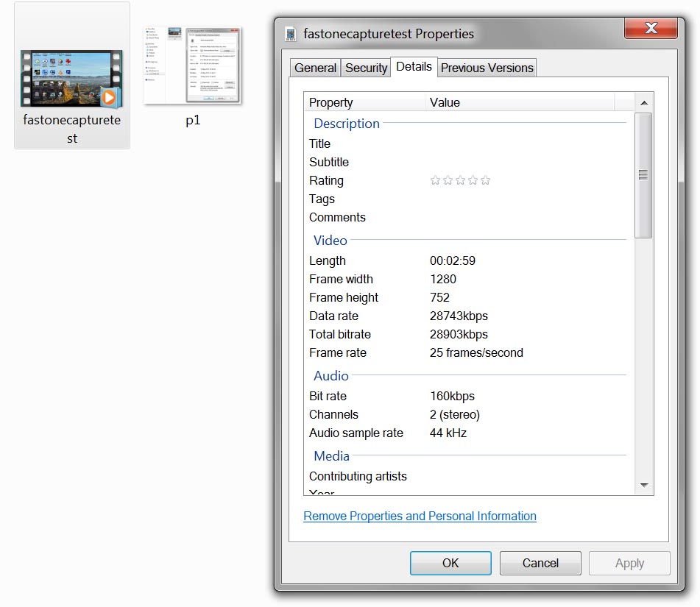The width and height of the screenshot is (700, 607).
Task: Open the Security tab
Action: coord(366,68)
